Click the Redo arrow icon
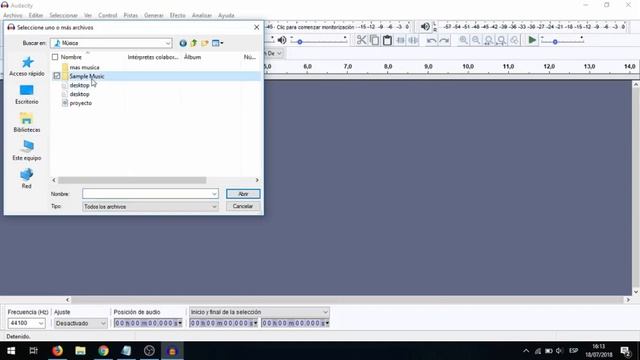The image size is (640, 360). pyautogui.click(x=444, y=40)
